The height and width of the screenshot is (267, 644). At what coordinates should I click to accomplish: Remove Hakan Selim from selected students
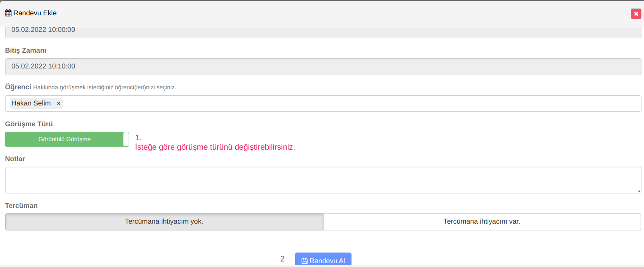pyautogui.click(x=59, y=103)
